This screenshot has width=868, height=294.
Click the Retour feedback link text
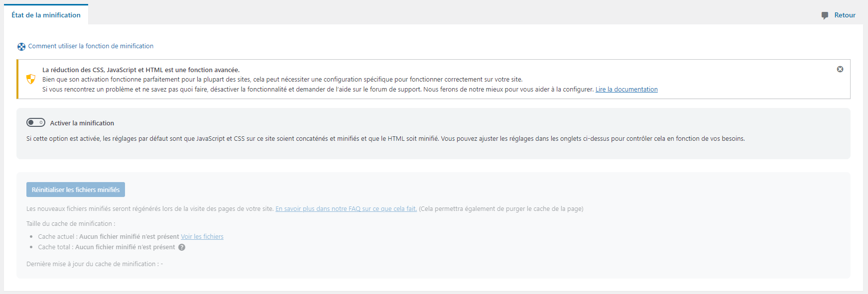845,15
